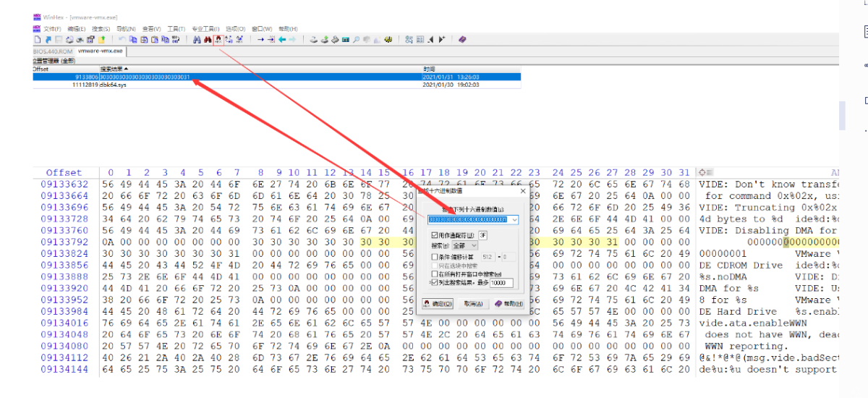This screenshot has height=398, width=868.
Task: Click the 确定(O) button in dialog
Action: (437, 304)
